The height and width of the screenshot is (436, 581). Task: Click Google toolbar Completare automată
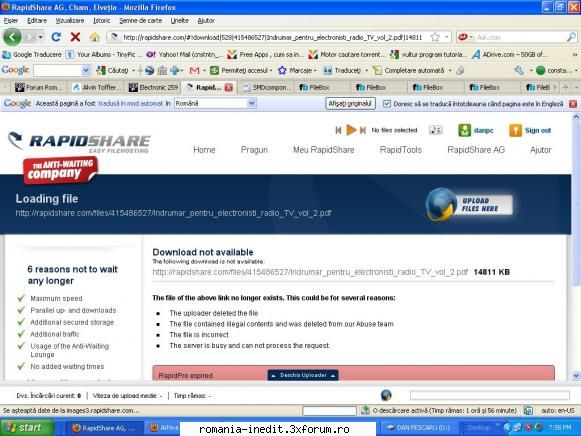tap(409, 70)
